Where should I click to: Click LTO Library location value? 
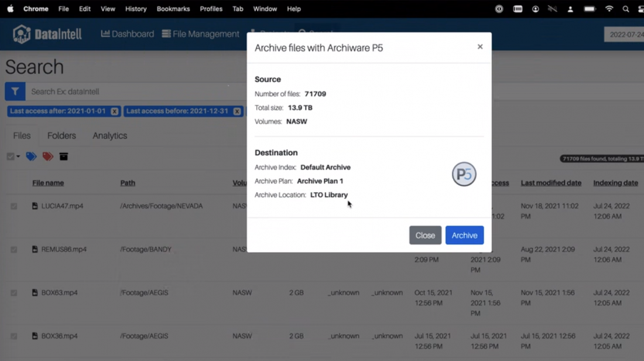328,195
